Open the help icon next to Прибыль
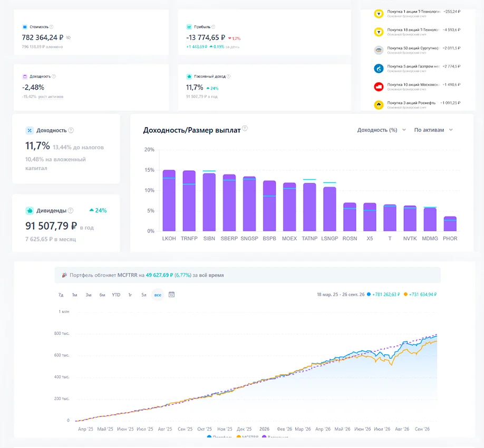This screenshot has height=448, width=484. 214,27
